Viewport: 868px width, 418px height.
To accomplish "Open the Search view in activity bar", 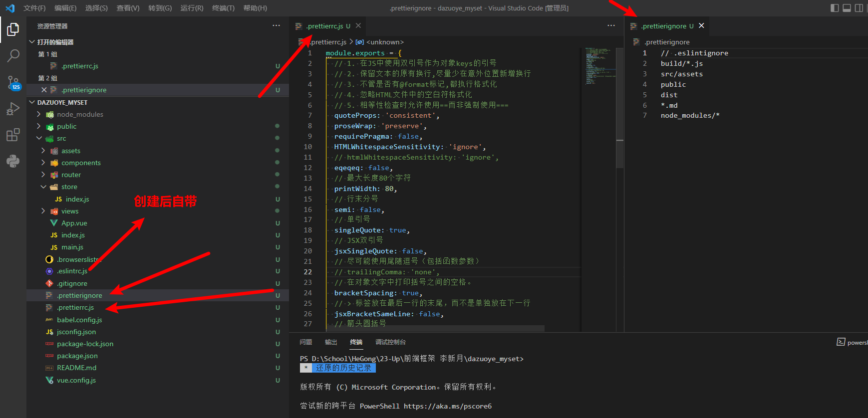I will [13, 56].
